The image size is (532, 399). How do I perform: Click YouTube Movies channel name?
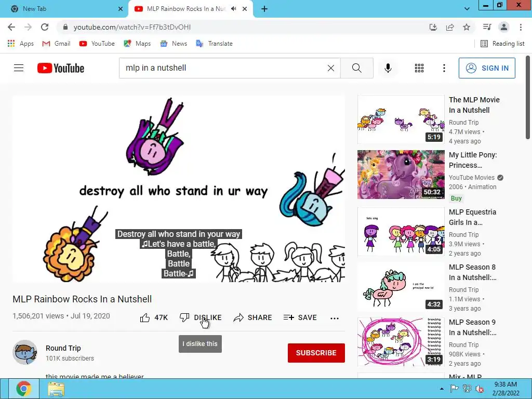pos(472,178)
